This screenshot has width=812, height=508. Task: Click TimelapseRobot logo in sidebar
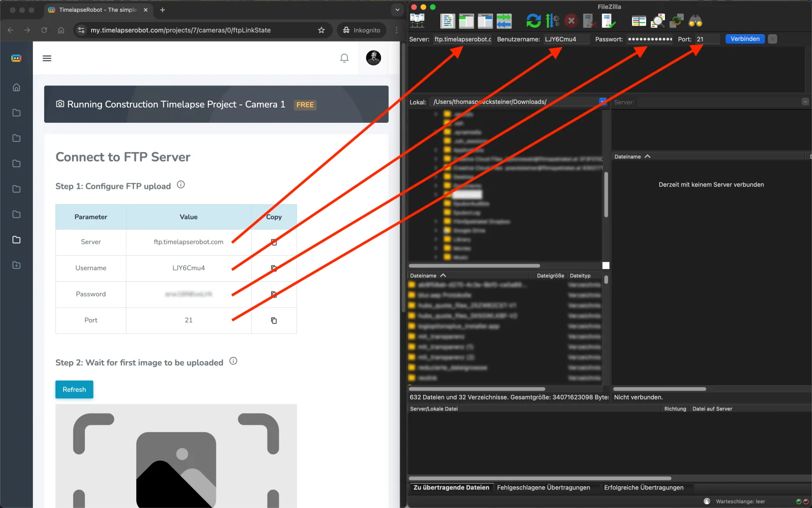point(16,58)
